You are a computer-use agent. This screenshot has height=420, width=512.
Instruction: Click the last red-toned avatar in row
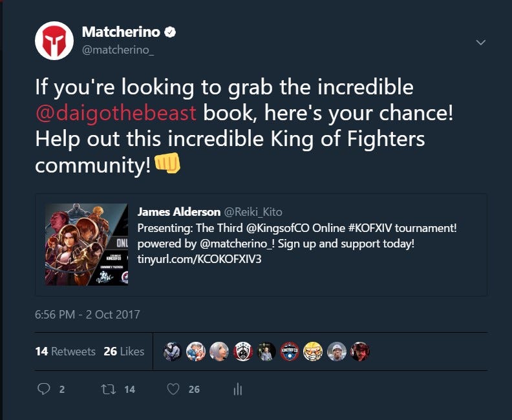pyautogui.click(x=360, y=352)
